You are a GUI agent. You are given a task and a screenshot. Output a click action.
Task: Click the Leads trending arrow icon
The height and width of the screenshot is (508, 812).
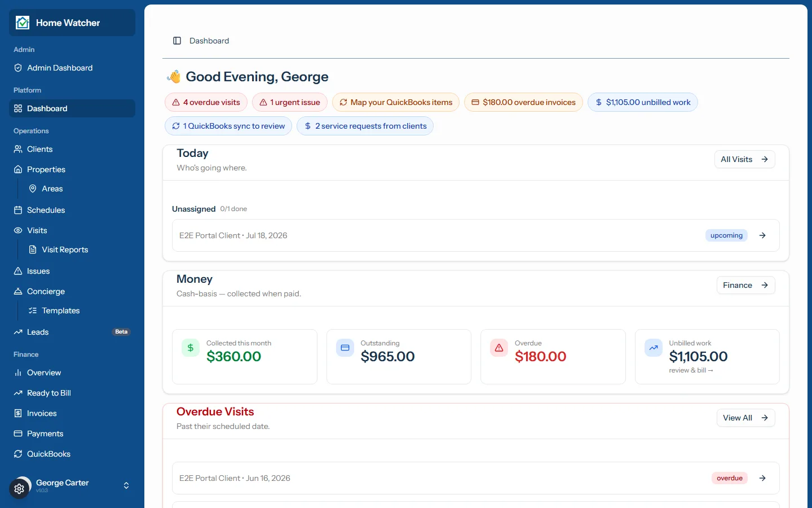18,332
